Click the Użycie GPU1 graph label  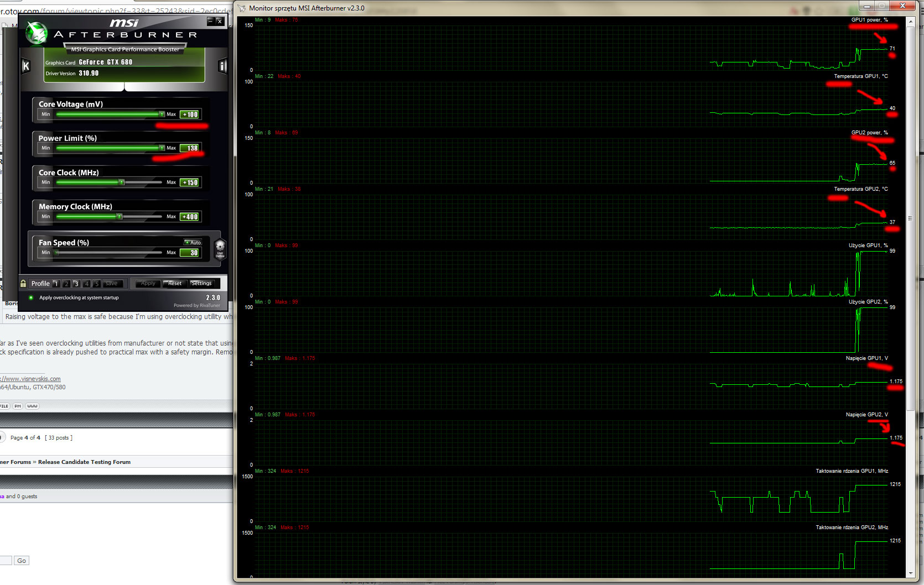(868, 246)
